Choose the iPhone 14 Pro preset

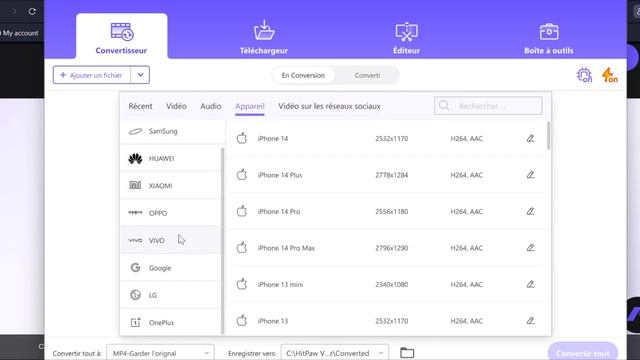pos(386,211)
